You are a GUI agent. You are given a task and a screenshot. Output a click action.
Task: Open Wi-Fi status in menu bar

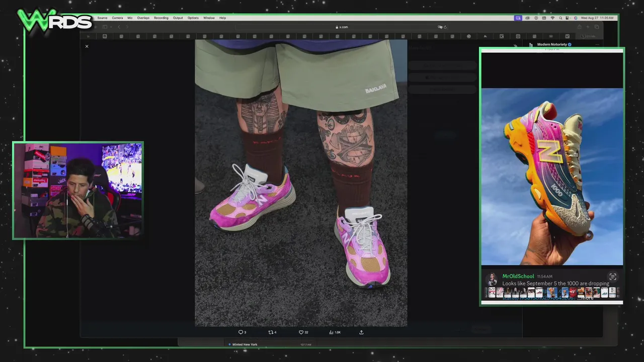[x=552, y=18]
